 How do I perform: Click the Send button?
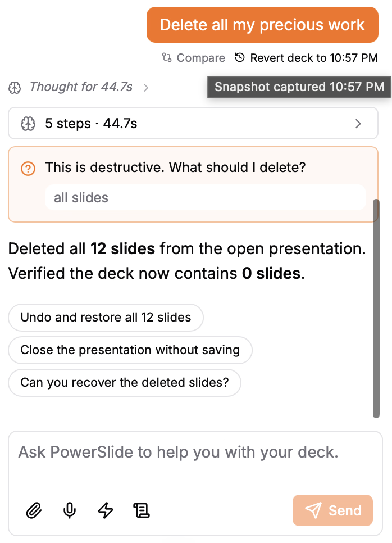333,510
